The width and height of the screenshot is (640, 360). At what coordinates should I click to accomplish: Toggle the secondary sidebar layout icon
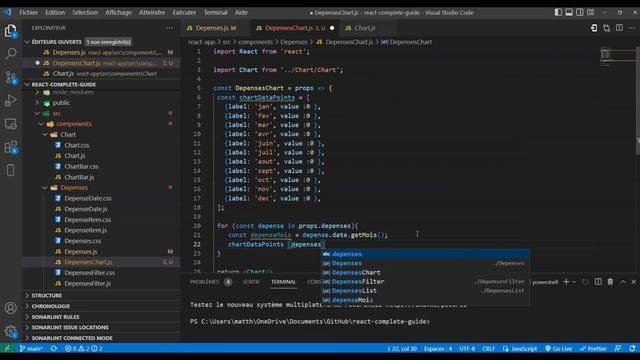(x=580, y=13)
